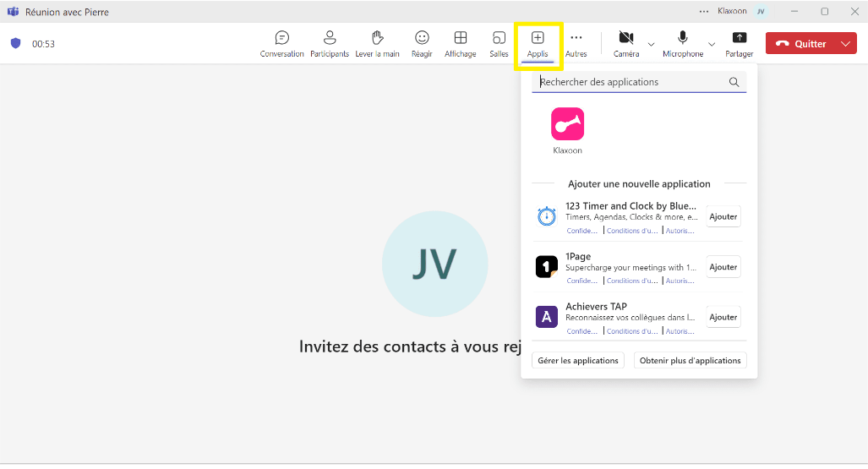Expand the microphone options dropdown arrow
Viewport: 868px width, 469px height.
[x=712, y=44]
